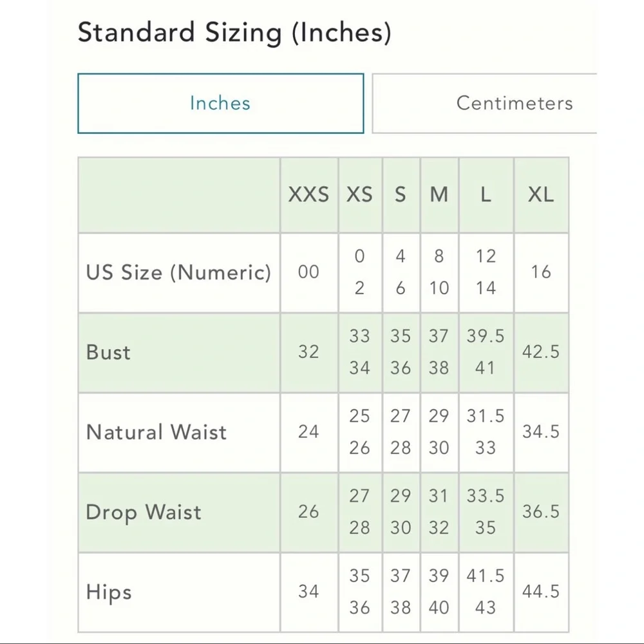Select the XXS column header
Image resolution: width=644 pixels, height=644 pixels.
pyautogui.click(x=308, y=194)
